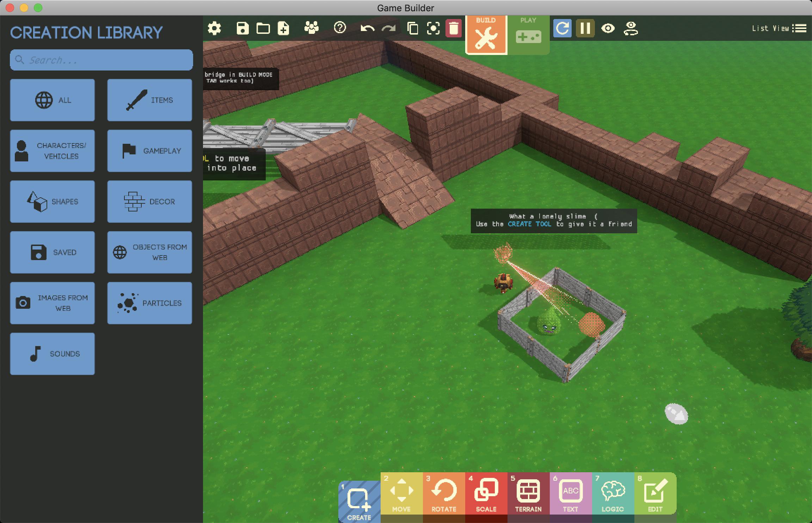Expand the Particles category
Screen dimensions: 812x523
coord(149,303)
